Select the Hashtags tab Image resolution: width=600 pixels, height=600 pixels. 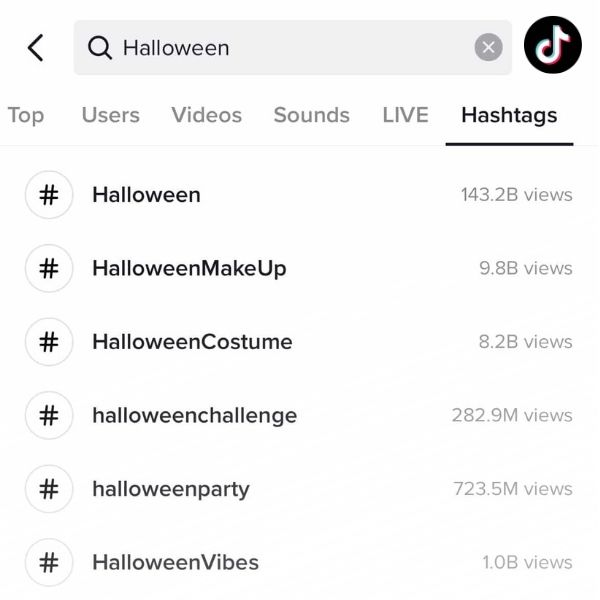(x=509, y=116)
